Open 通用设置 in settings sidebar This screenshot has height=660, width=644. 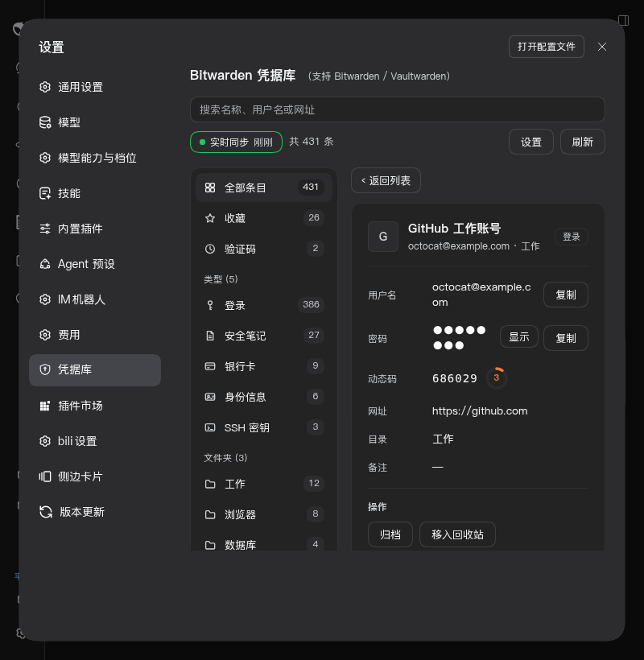[x=95, y=87]
